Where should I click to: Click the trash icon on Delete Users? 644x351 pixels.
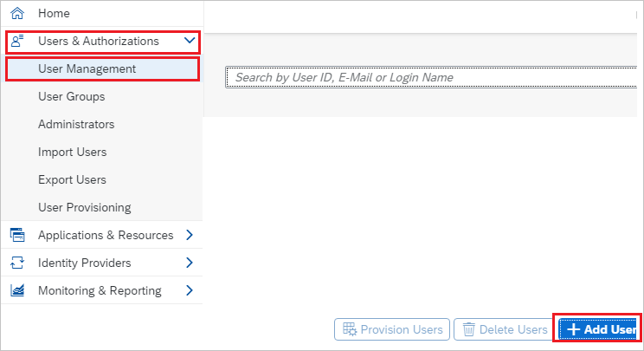coord(468,329)
